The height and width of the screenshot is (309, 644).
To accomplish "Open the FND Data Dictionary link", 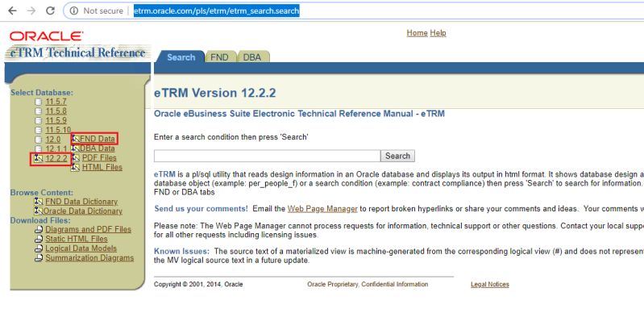I will point(81,202).
